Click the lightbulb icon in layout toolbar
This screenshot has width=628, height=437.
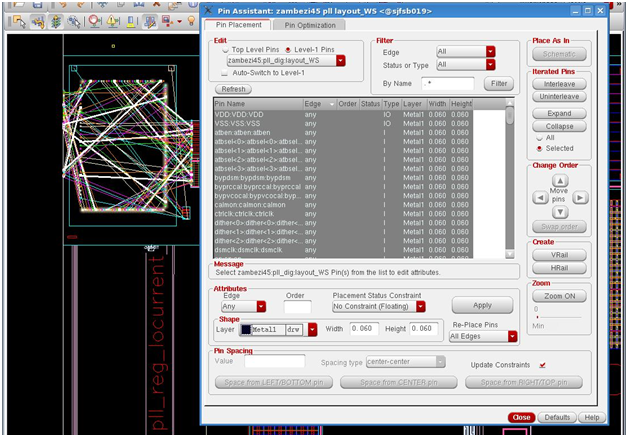[x=190, y=19]
